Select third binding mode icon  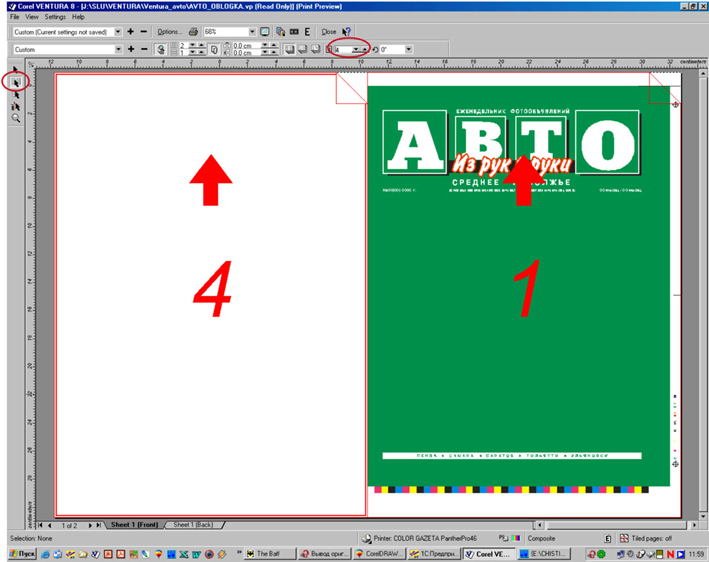(x=316, y=49)
